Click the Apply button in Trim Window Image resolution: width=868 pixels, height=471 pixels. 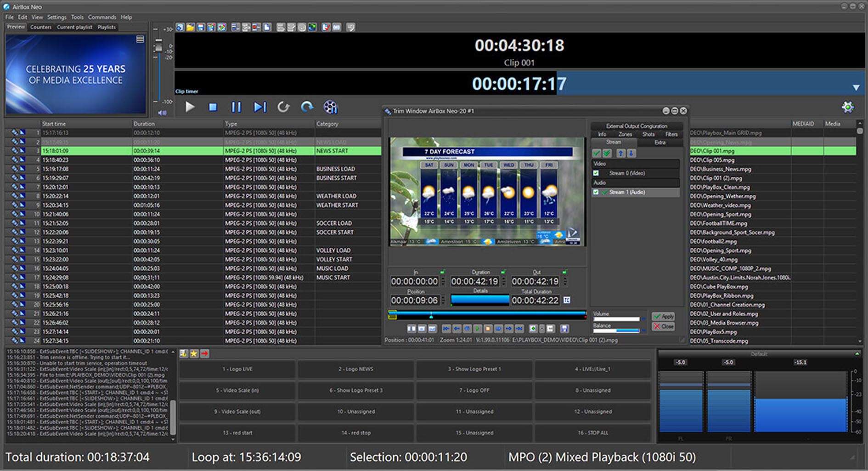point(664,317)
